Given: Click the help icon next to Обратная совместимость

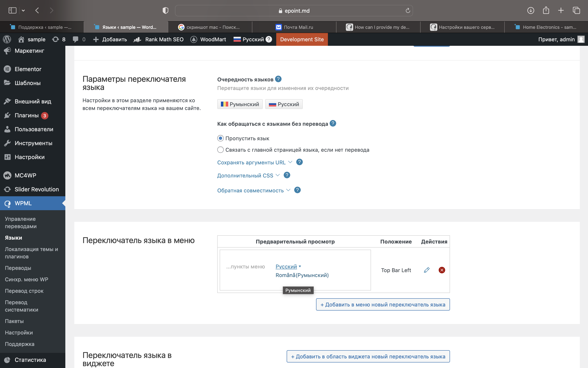Looking at the screenshot, I should click(x=297, y=190).
